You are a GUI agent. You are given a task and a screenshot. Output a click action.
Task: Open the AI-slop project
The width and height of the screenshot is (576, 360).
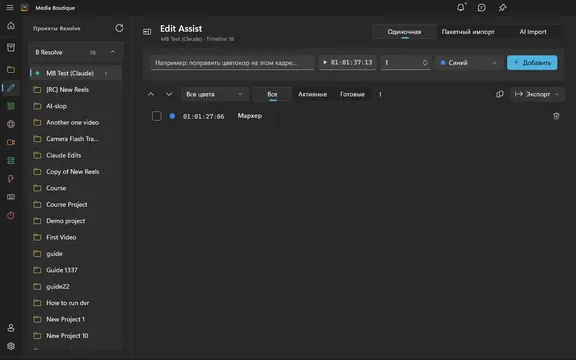point(75,106)
